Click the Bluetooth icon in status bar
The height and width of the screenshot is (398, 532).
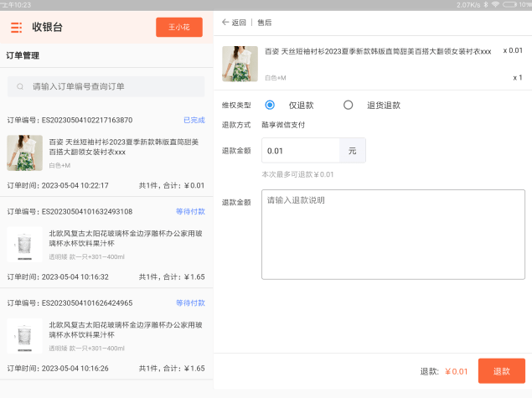pos(486,5)
